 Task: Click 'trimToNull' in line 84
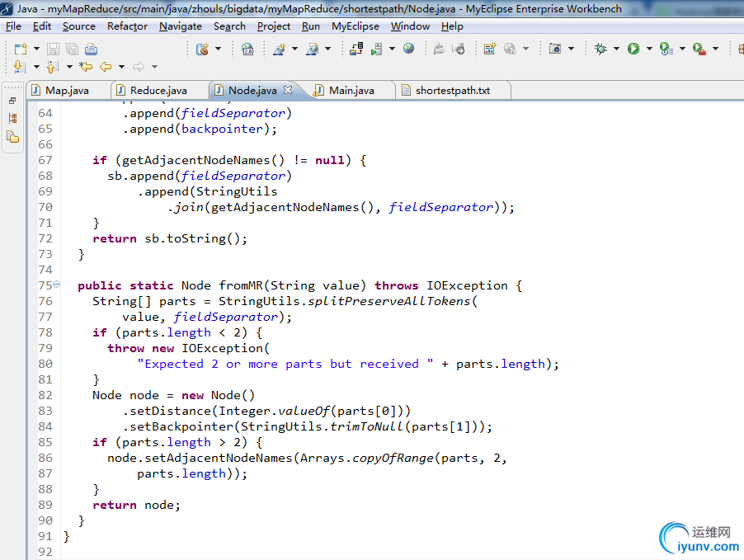367,426
